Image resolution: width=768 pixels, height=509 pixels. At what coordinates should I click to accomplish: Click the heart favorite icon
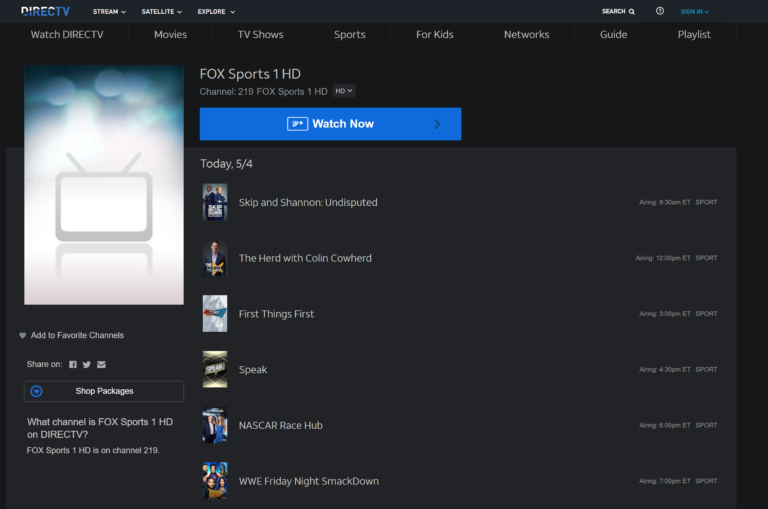(23, 336)
